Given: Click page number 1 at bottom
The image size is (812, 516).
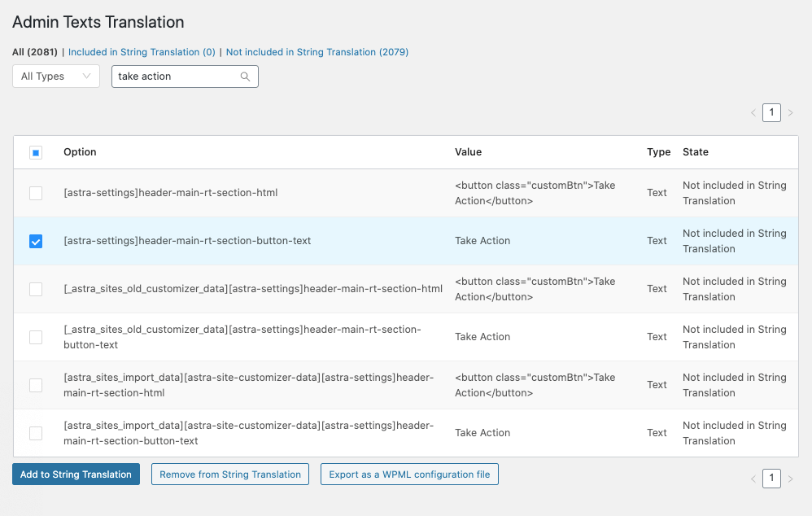Looking at the screenshot, I should 771,479.
